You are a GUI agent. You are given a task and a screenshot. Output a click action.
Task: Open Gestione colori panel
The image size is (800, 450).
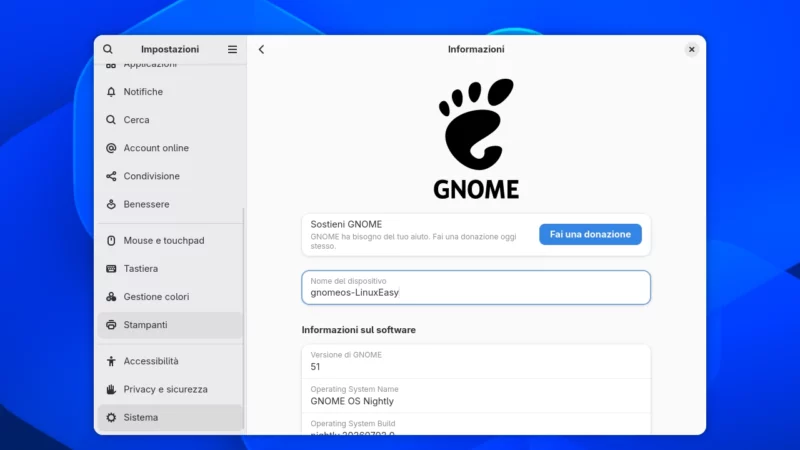point(169,296)
